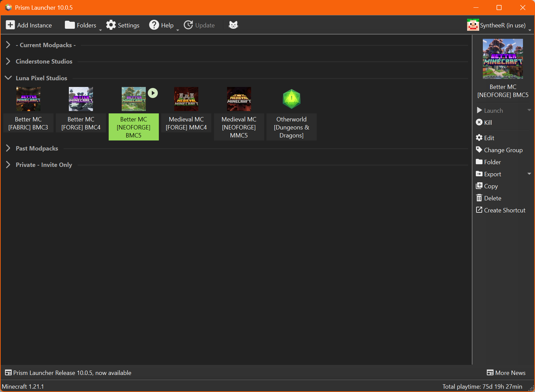Open the Folders menu
The height and width of the screenshot is (392, 535).
81,25
